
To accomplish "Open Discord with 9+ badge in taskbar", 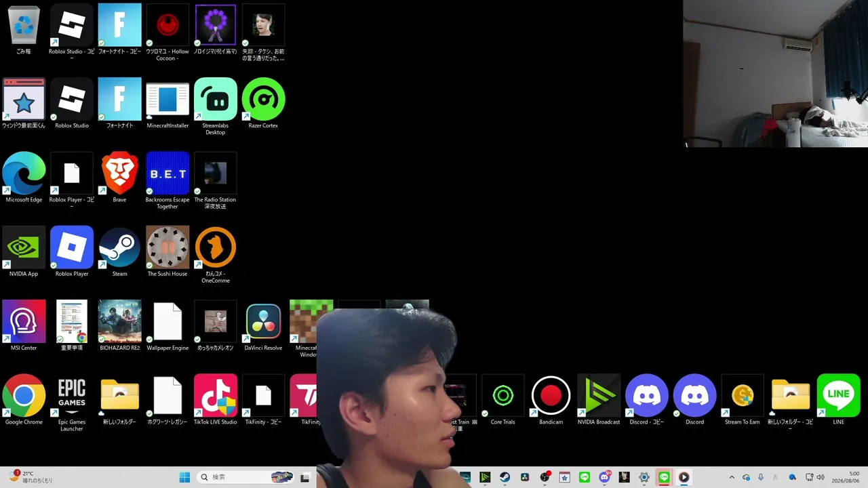I will (605, 477).
